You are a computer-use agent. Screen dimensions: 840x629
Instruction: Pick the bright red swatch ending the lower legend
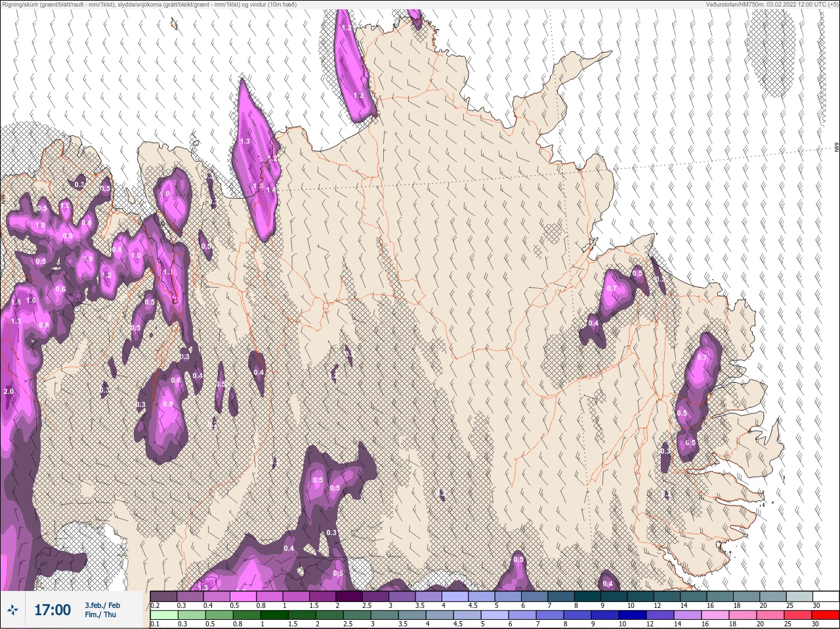point(826,616)
